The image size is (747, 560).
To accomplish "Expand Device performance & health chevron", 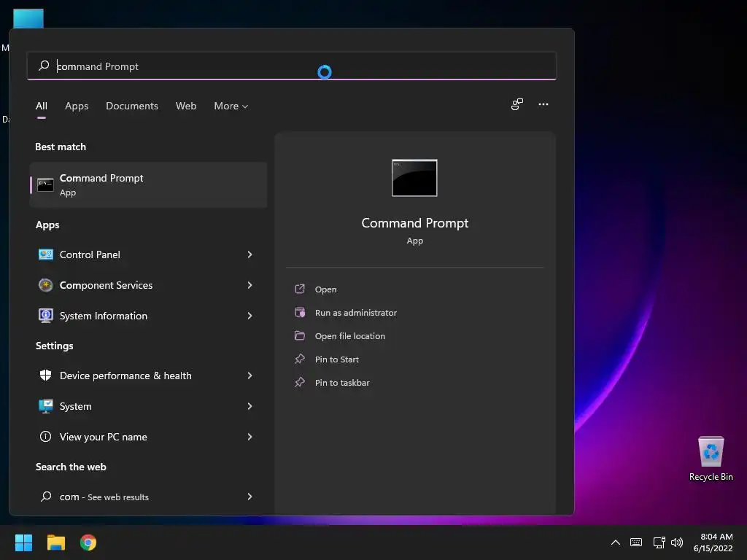I will (249, 376).
